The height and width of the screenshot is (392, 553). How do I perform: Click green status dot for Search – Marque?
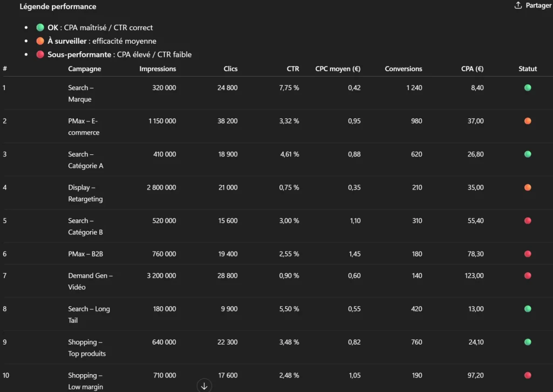[528, 87]
